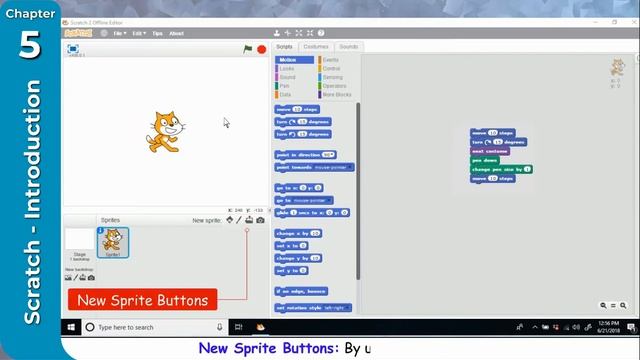Open the Windows Start menu
The width and height of the screenshot is (640, 360).
pyautogui.click(x=71, y=327)
